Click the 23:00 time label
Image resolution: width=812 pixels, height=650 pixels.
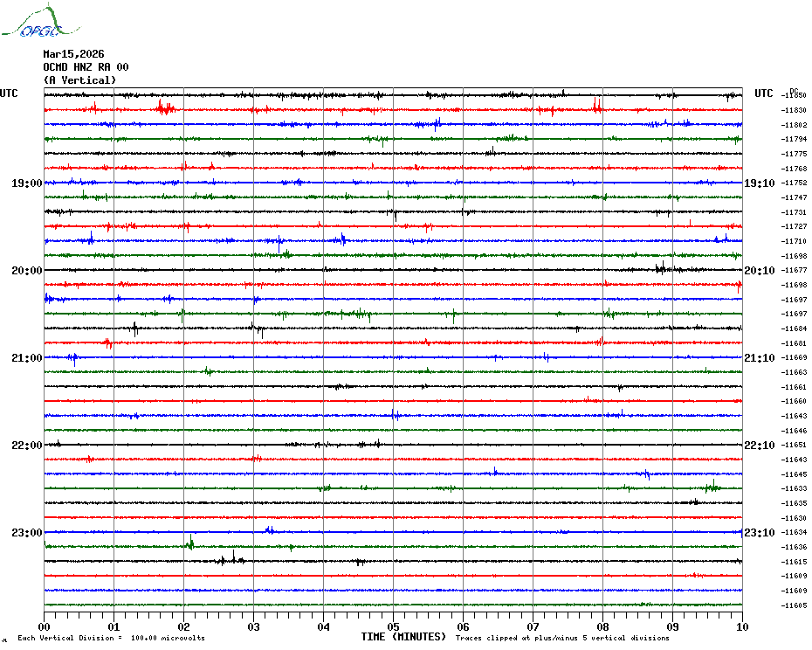pyautogui.click(x=27, y=532)
